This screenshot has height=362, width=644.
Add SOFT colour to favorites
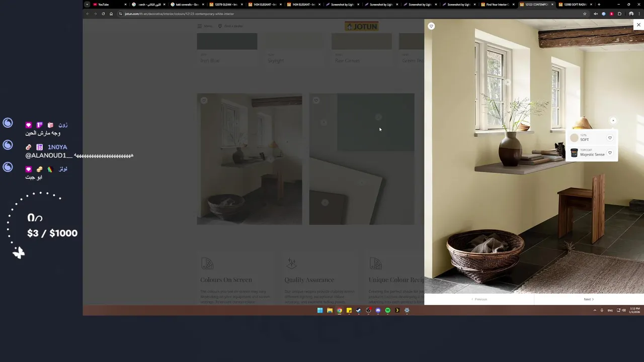tap(610, 138)
